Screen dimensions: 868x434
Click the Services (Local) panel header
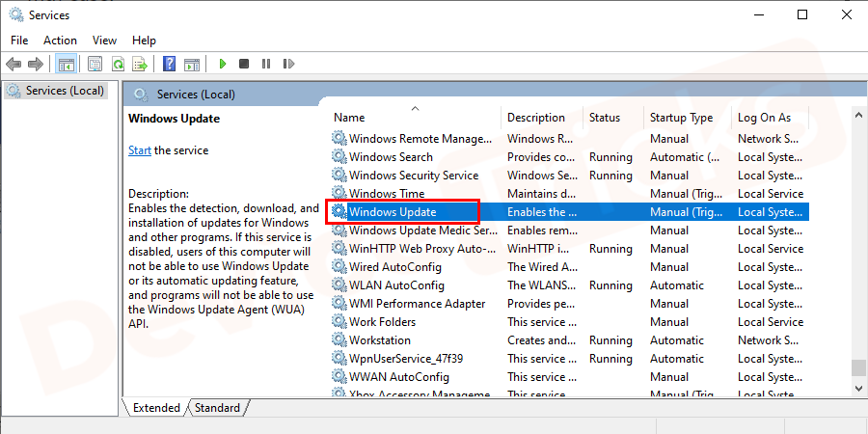[x=196, y=95]
